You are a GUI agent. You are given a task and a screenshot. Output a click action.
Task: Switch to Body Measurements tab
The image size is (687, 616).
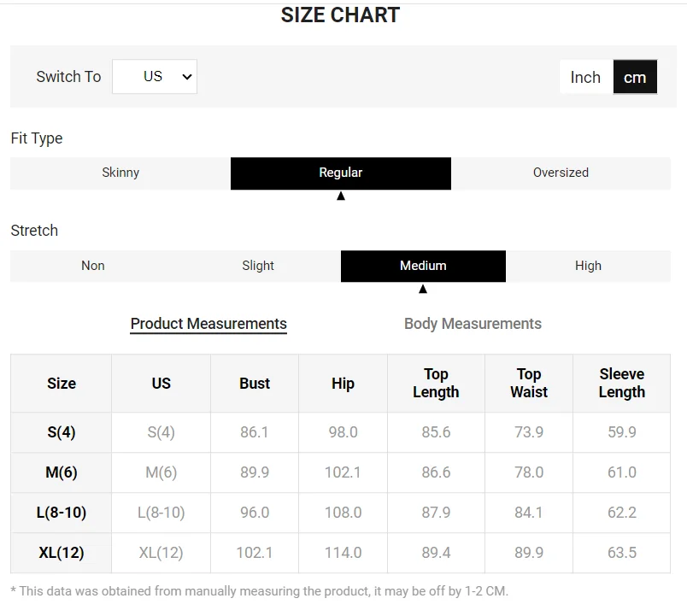pyautogui.click(x=473, y=324)
